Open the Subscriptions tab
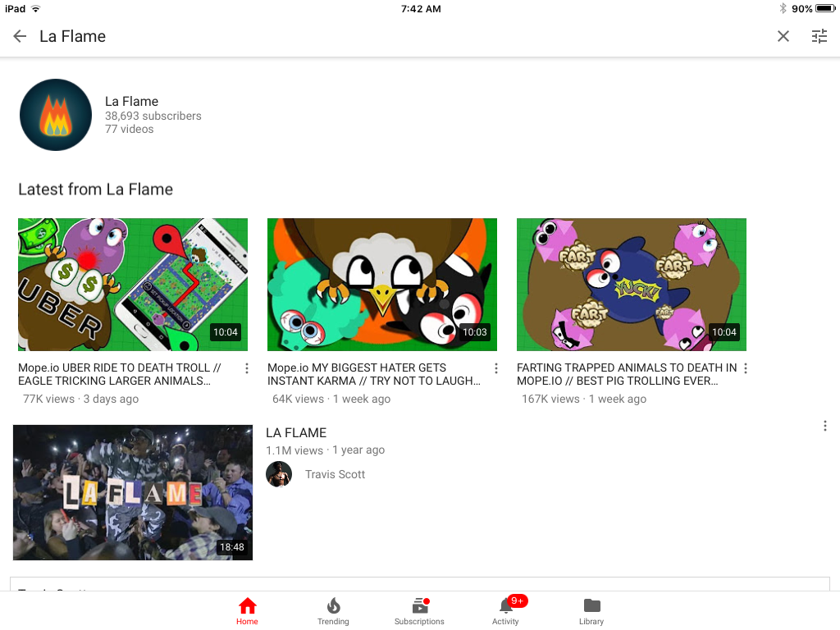840x630 pixels. click(x=419, y=612)
